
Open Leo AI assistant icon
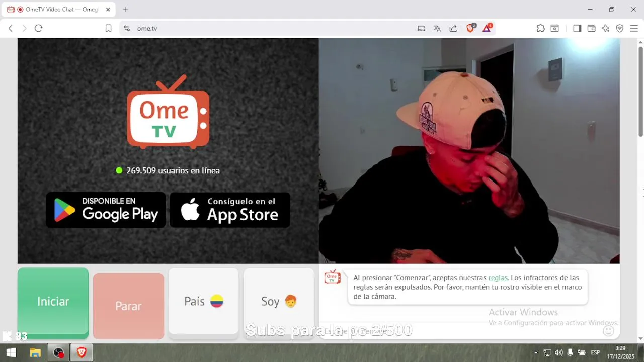[x=606, y=28]
